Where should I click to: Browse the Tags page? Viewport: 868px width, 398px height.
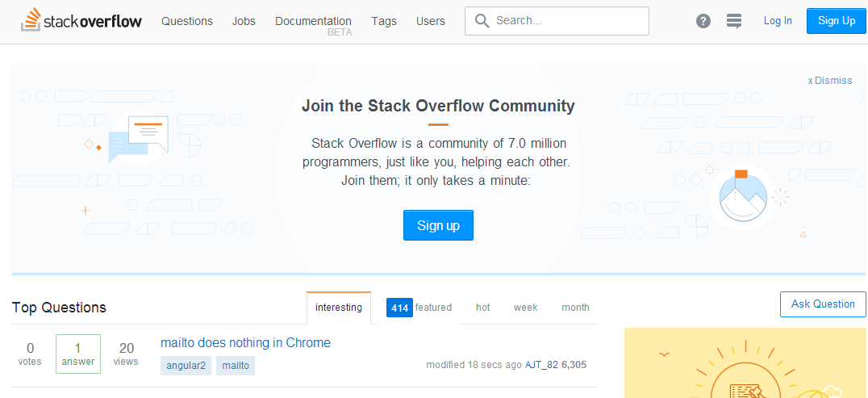[384, 21]
